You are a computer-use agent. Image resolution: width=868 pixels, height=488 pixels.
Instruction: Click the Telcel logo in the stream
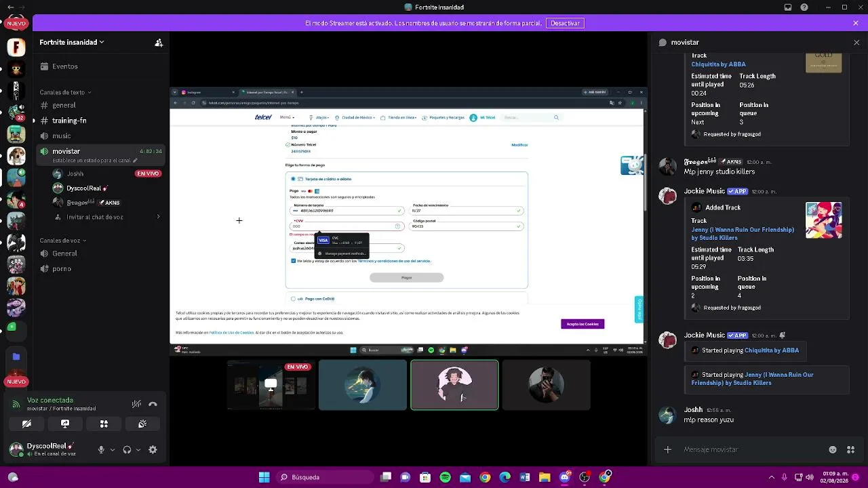tap(263, 117)
